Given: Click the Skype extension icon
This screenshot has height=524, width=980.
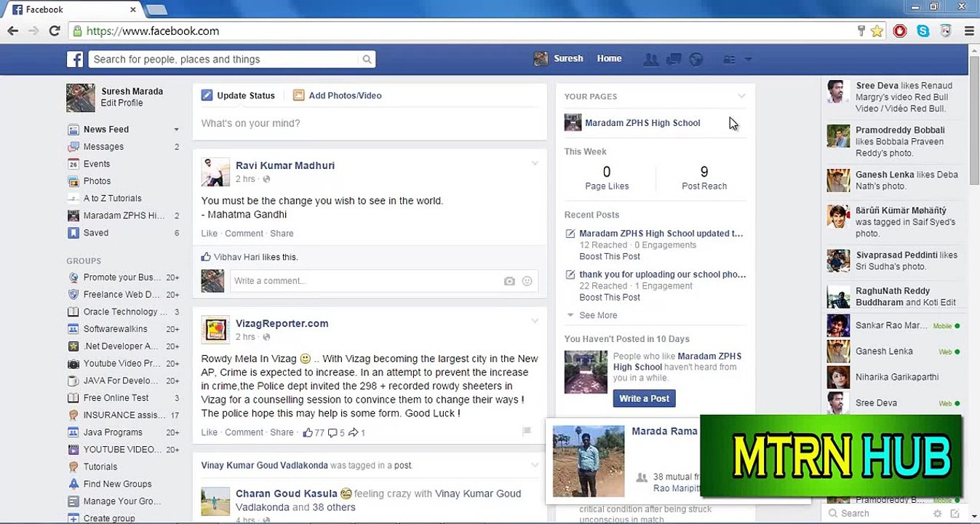Looking at the screenshot, I should 923,31.
